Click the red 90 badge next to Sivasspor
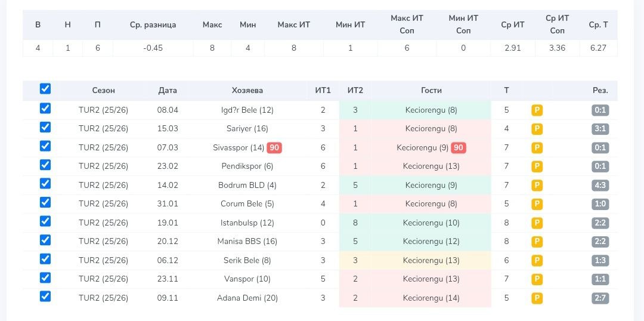Viewport: 644px width, 321px height. pos(274,147)
